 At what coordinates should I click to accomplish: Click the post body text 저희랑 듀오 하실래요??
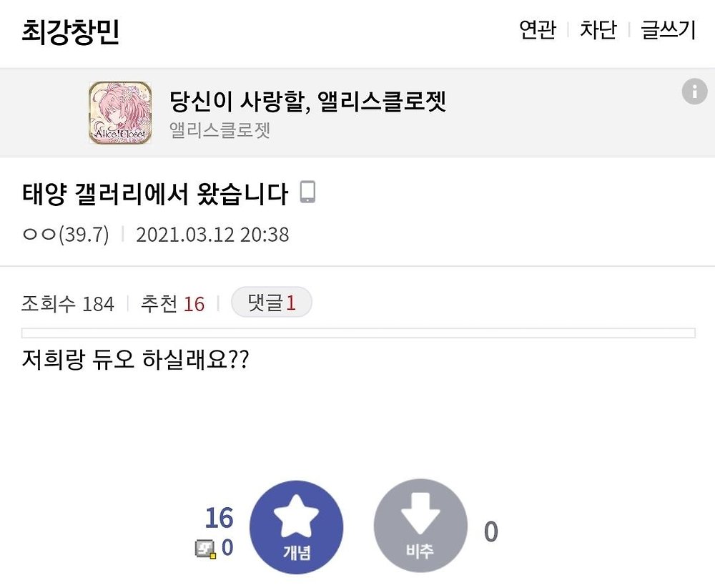(x=135, y=359)
